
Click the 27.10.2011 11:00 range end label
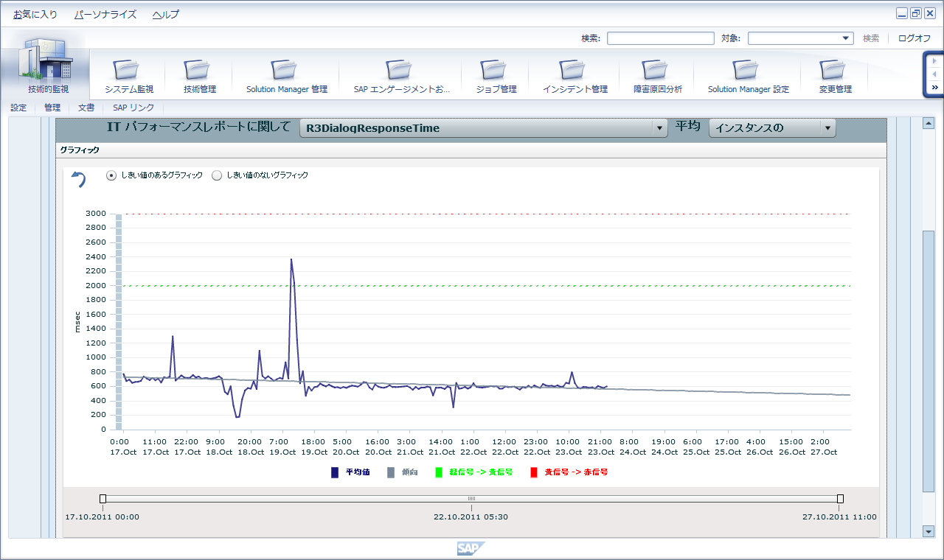[x=840, y=517]
